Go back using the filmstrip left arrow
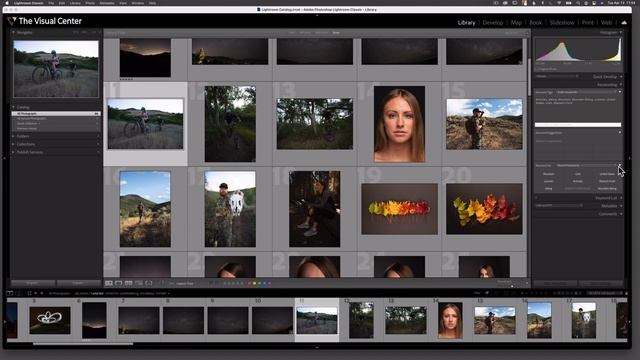The height and width of the screenshot is (360, 640). 36,293
